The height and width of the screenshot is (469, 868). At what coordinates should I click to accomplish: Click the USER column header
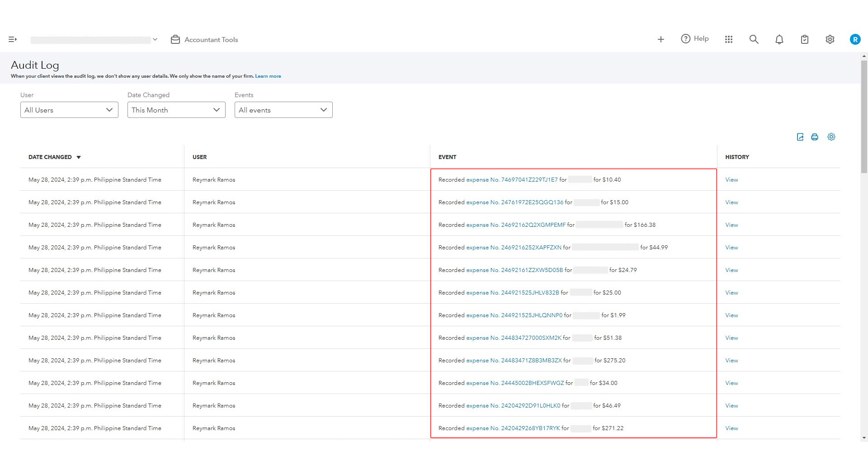199,157
